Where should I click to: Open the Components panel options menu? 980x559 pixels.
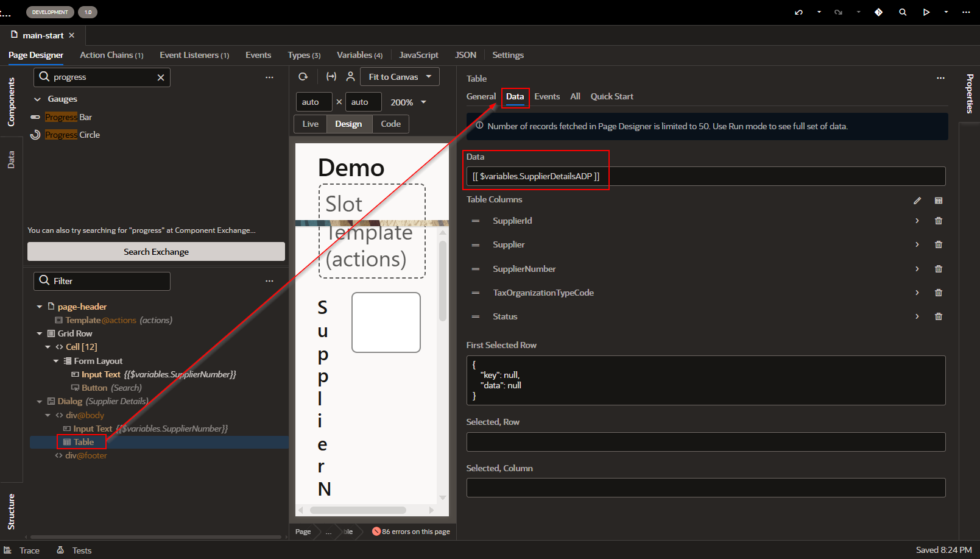[269, 77]
